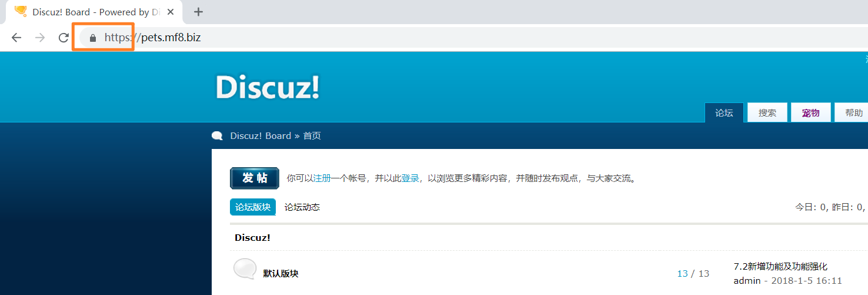Screen dimensions: 868x295
Task: Select the 论坛版块 tab
Action: tap(253, 207)
